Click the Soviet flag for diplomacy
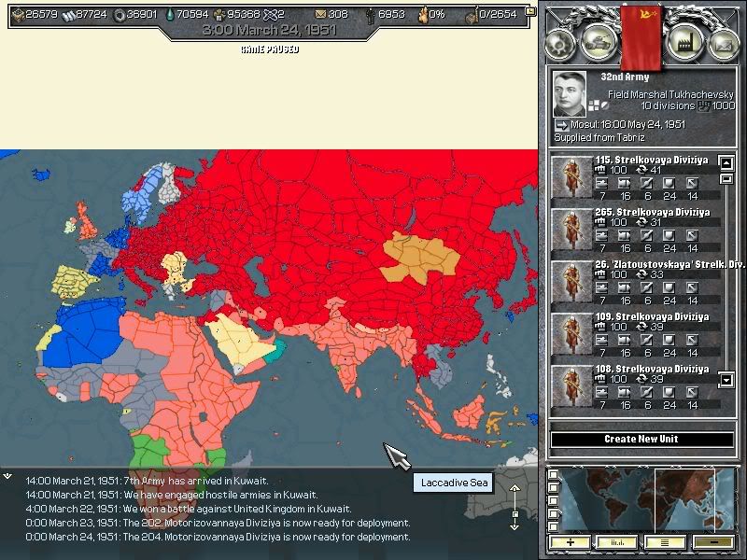This screenshot has height=560, width=747. click(x=641, y=37)
